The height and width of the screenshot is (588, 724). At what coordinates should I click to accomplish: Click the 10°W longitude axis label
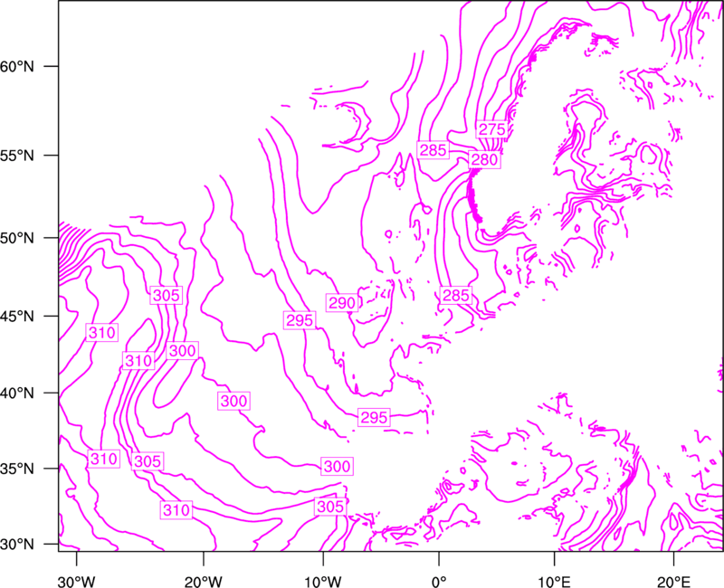click(322, 582)
